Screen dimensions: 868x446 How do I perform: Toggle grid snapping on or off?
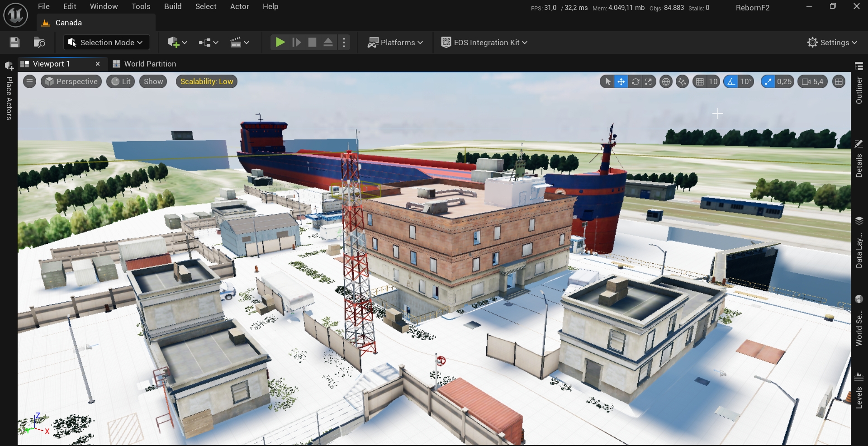coord(700,82)
